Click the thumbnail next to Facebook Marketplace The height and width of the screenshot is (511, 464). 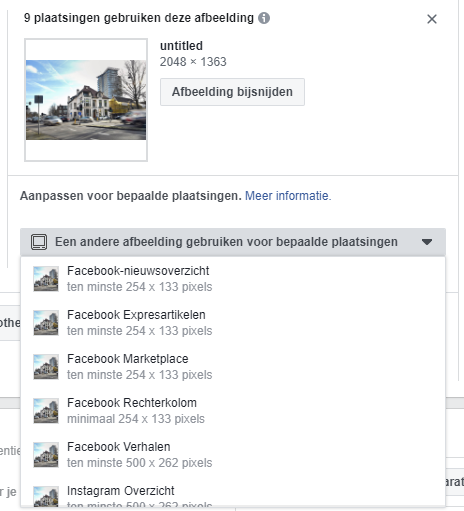[46, 367]
